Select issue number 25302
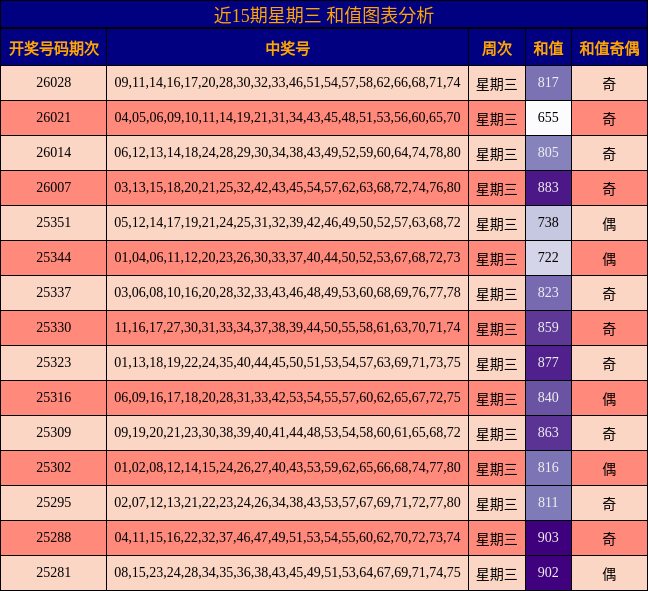The height and width of the screenshot is (591, 648). pos(54,468)
